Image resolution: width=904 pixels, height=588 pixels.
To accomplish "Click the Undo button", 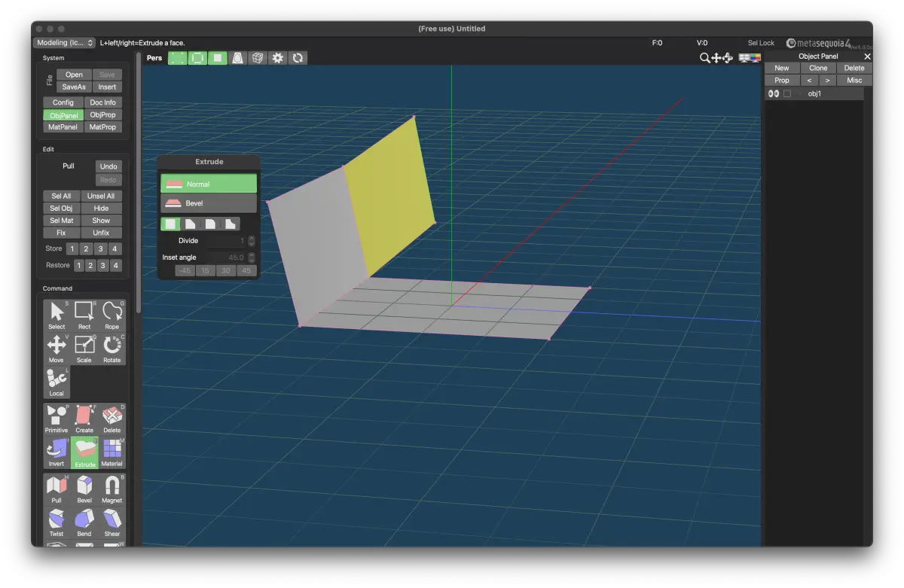I will (x=108, y=166).
